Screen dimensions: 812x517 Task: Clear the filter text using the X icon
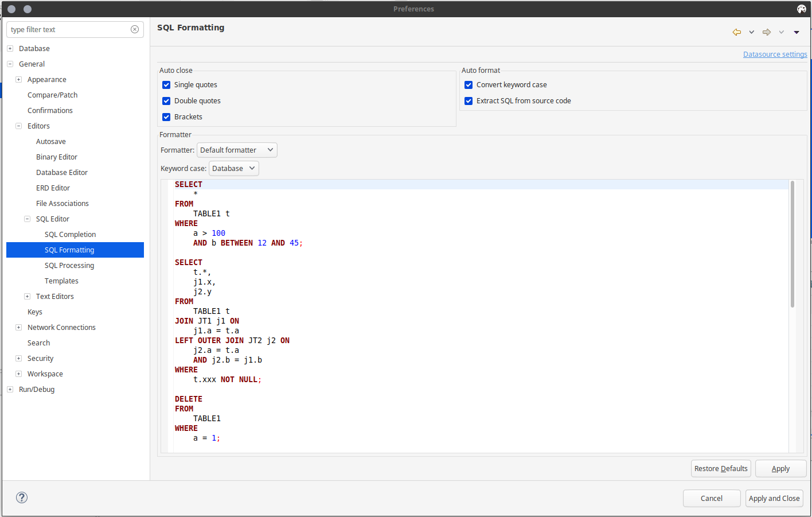135,29
